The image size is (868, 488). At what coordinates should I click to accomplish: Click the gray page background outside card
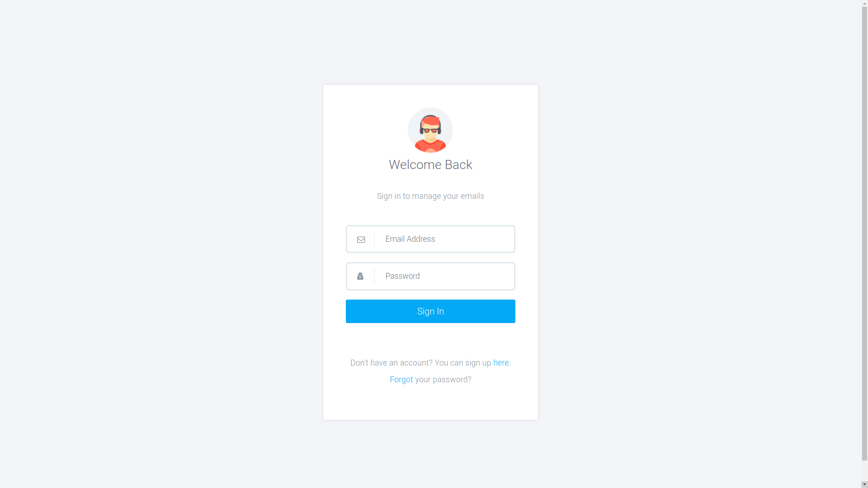pos(158,244)
